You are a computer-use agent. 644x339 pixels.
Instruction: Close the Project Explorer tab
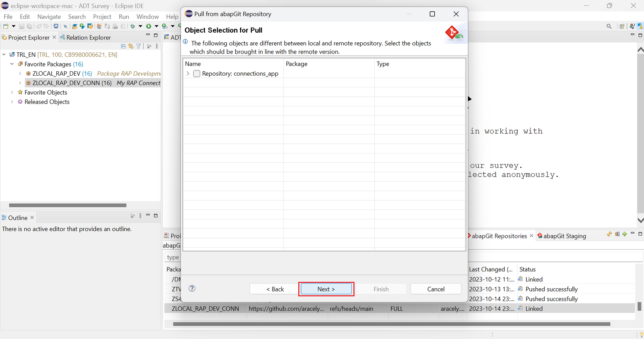point(54,37)
